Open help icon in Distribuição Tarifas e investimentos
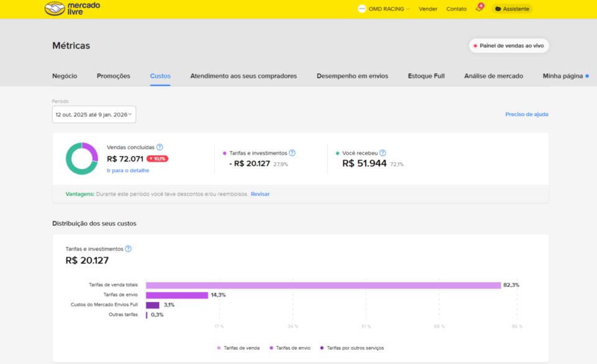Viewport: 597px width, 364px height. (128, 248)
